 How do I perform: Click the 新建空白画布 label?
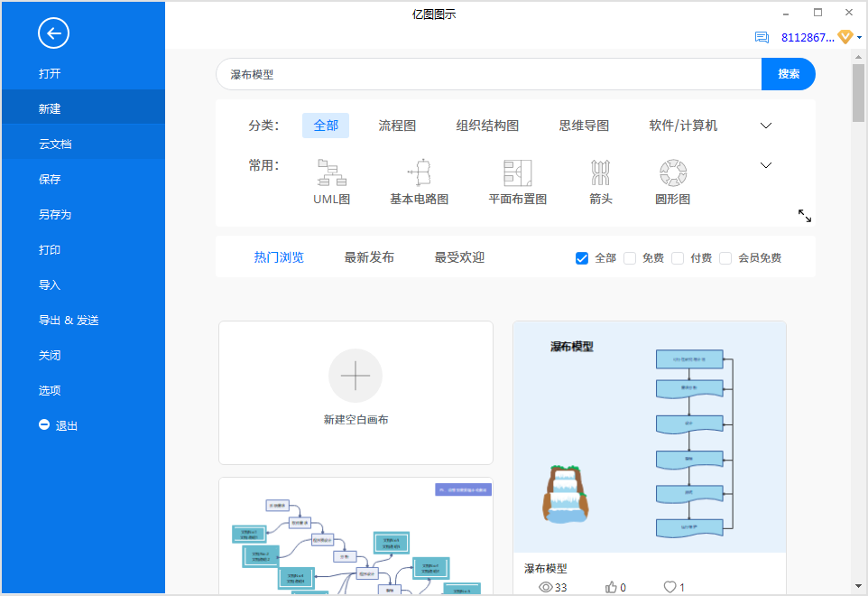pyautogui.click(x=356, y=420)
